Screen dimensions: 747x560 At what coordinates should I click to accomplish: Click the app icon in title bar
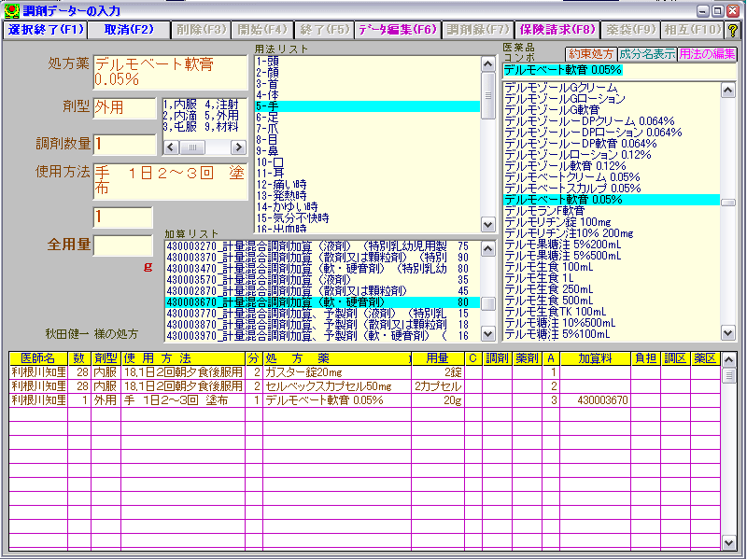coord(12,10)
